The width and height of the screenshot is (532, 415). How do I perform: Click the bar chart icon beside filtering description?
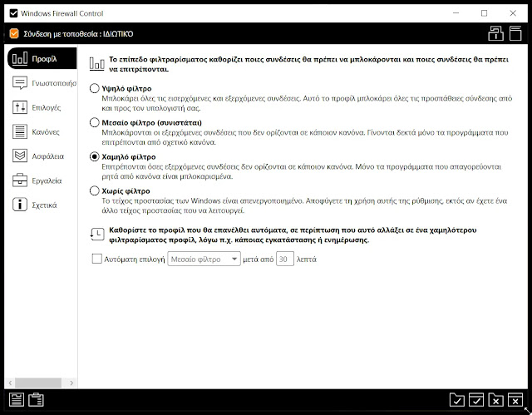point(96,64)
